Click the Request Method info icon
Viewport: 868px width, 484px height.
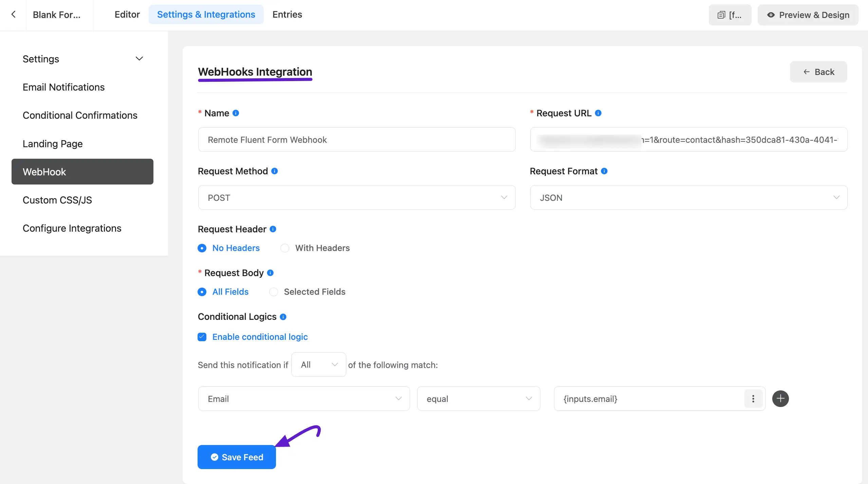point(275,171)
